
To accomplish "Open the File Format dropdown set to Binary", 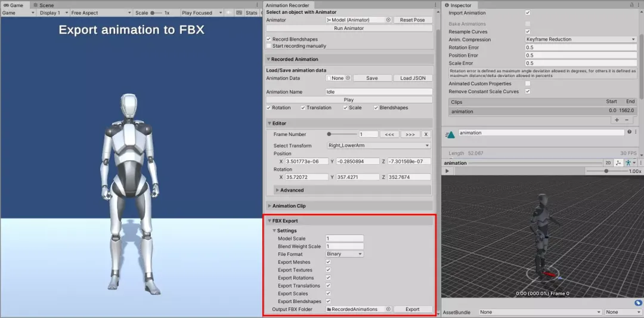I will click(345, 254).
